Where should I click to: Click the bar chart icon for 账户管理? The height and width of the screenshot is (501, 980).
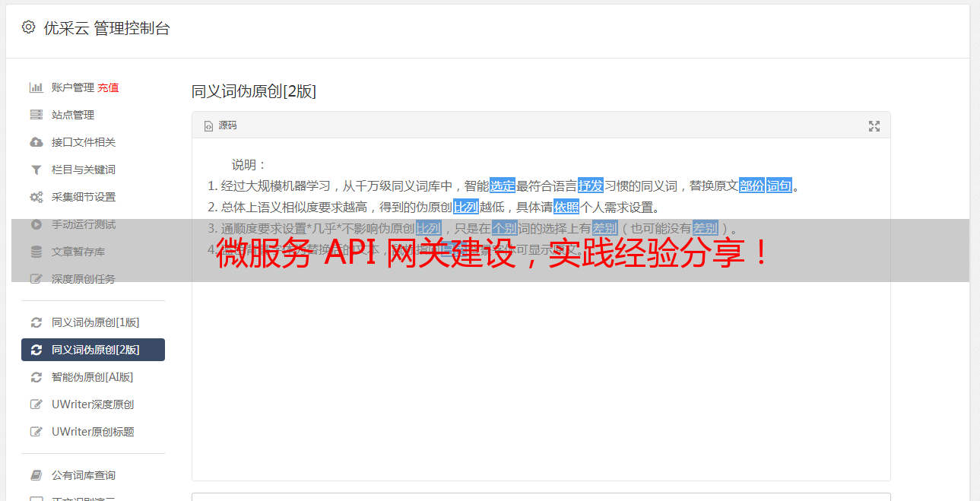pyautogui.click(x=36, y=87)
